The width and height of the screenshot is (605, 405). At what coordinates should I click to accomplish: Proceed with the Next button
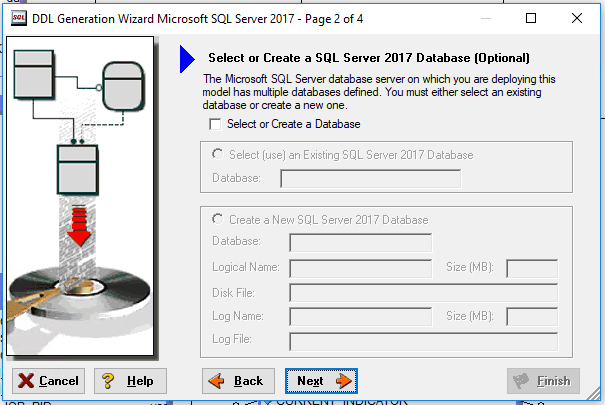click(x=321, y=381)
